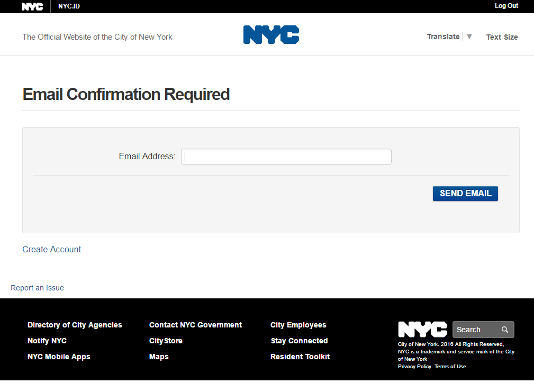This screenshot has height=392, width=534.
Task: Click the white NYC logo in footer
Action: pyautogui.click(x=422, y=329)
